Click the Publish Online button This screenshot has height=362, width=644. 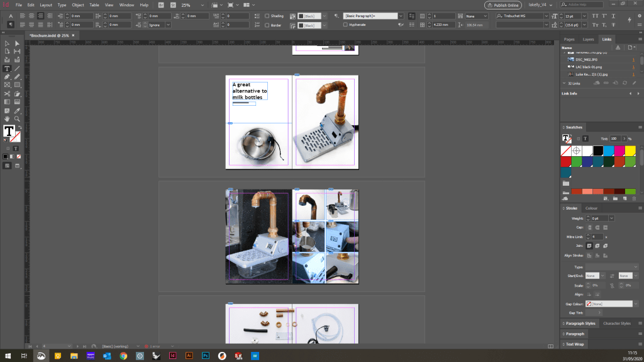click(502, 4)
